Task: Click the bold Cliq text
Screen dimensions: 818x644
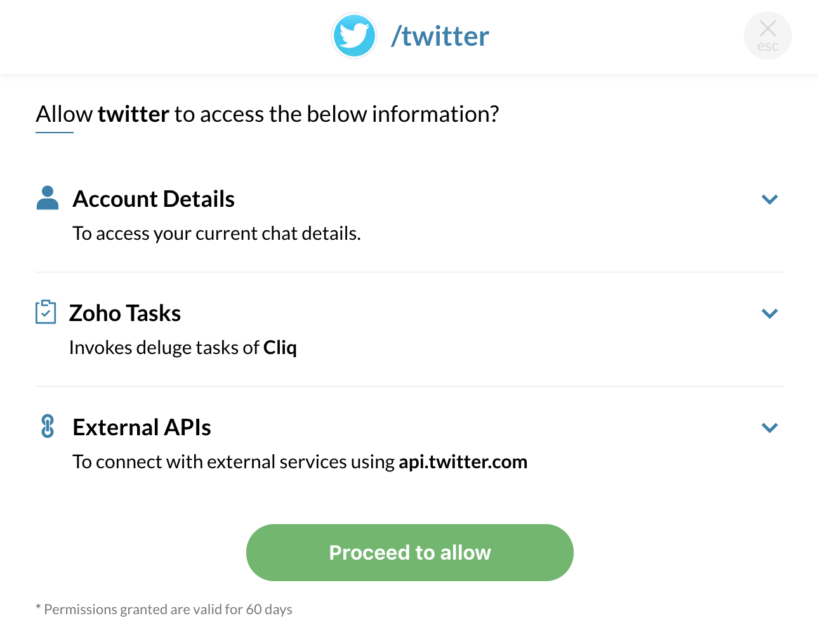Action: pyautogui.click(x=280, y=348)
